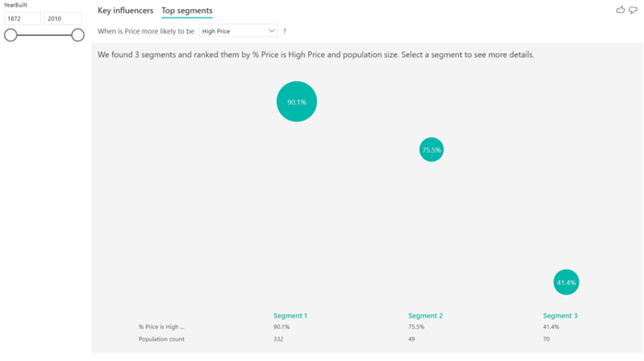Click the thumbs up feedback icon
644x361 pixels.
point(620,9)
